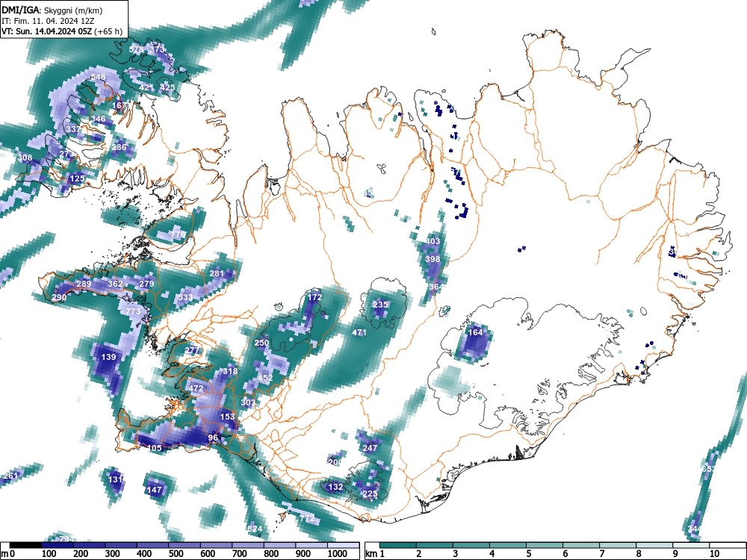
Task: Click the 425 map value
Action: 167,87
